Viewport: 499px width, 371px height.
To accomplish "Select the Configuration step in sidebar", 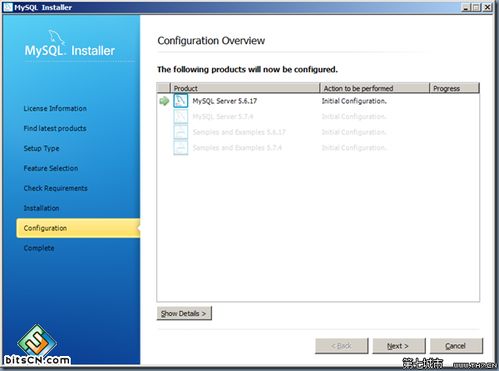I will tap(78, 228).
